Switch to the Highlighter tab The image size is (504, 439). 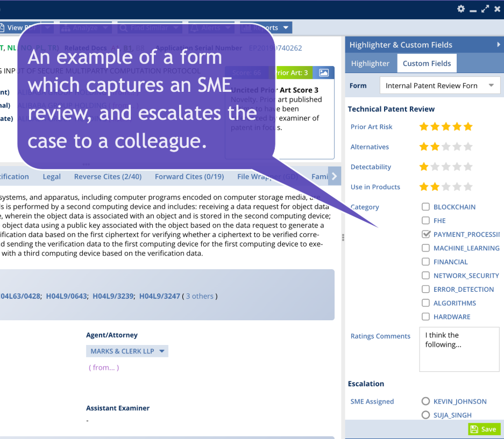point(370,63)
